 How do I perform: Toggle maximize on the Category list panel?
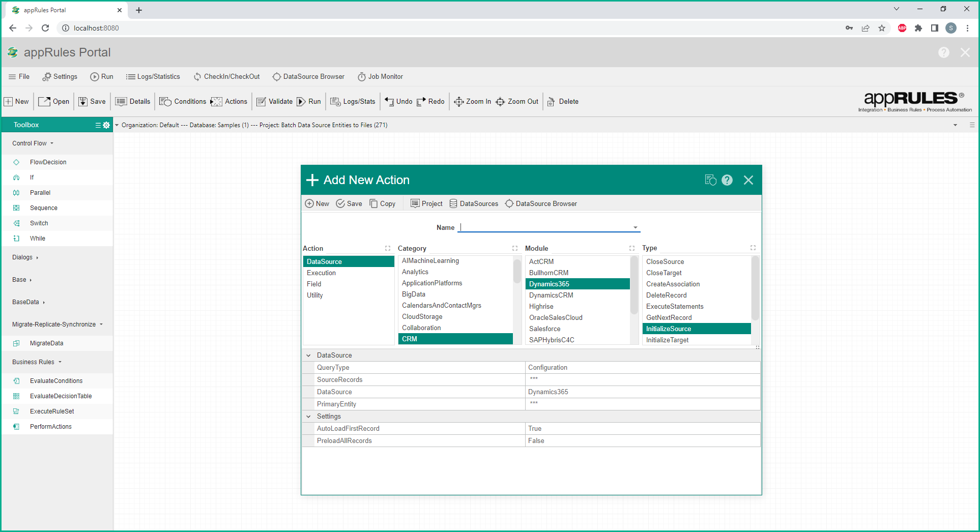(x=515, y=248)
